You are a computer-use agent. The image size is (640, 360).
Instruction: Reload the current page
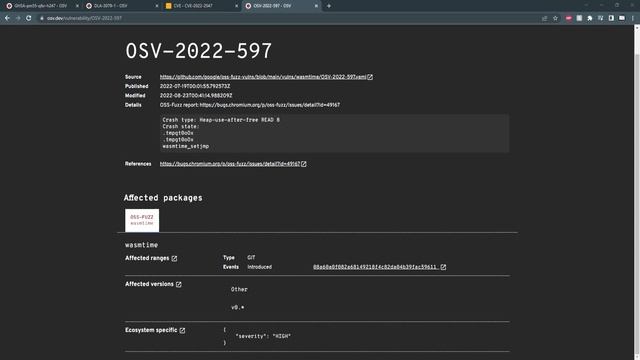[29, 18]
